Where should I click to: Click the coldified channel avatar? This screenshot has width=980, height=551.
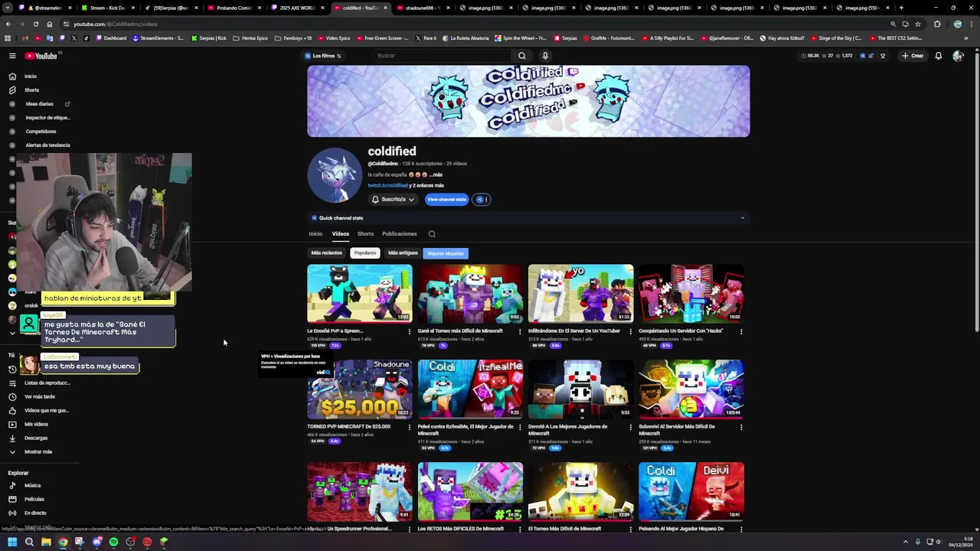[x=335, y=175]
